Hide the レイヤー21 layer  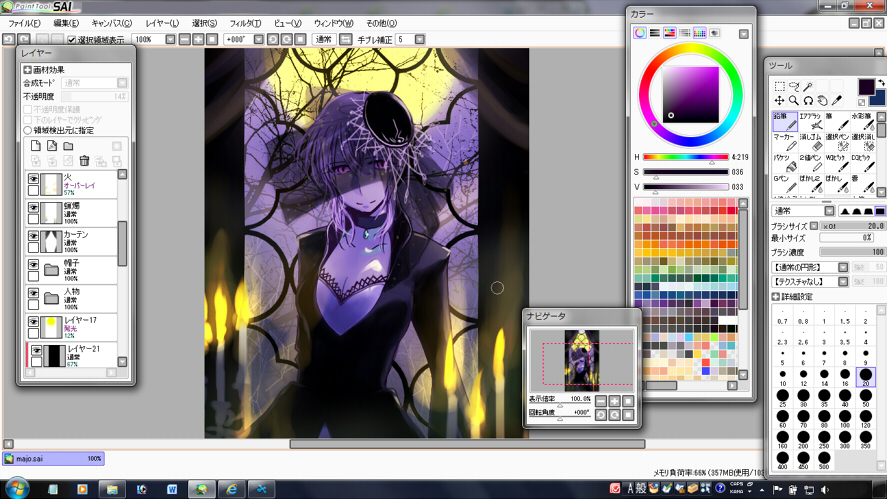click(36, 350)
